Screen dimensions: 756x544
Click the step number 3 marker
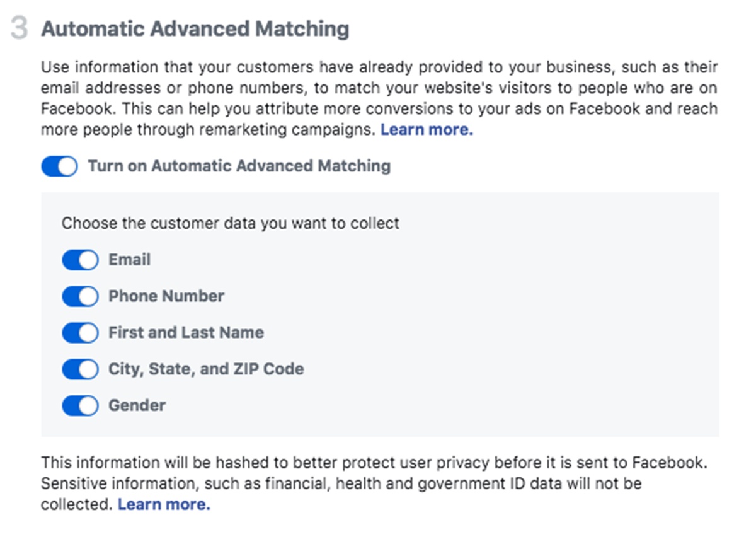(x=19, y=30)
